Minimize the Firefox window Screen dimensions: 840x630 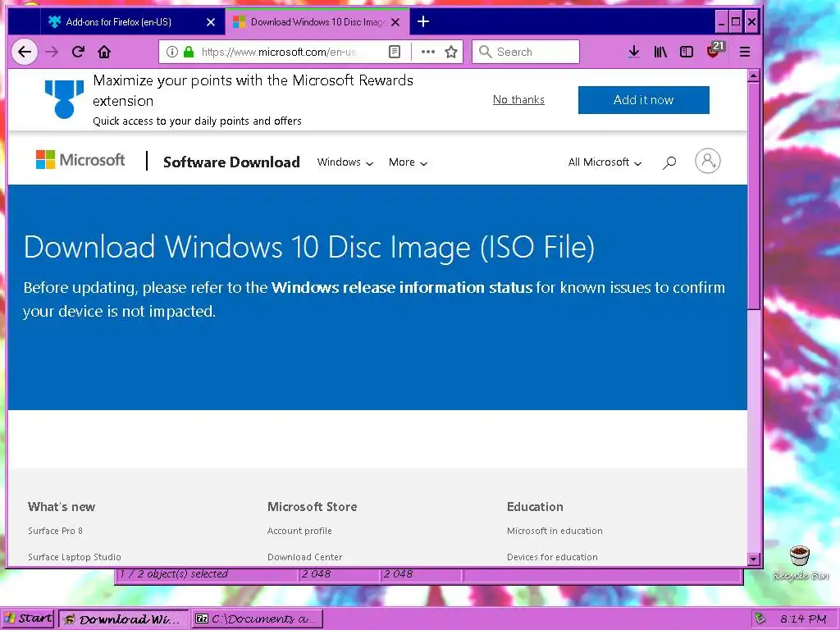(x=722, y=22)
